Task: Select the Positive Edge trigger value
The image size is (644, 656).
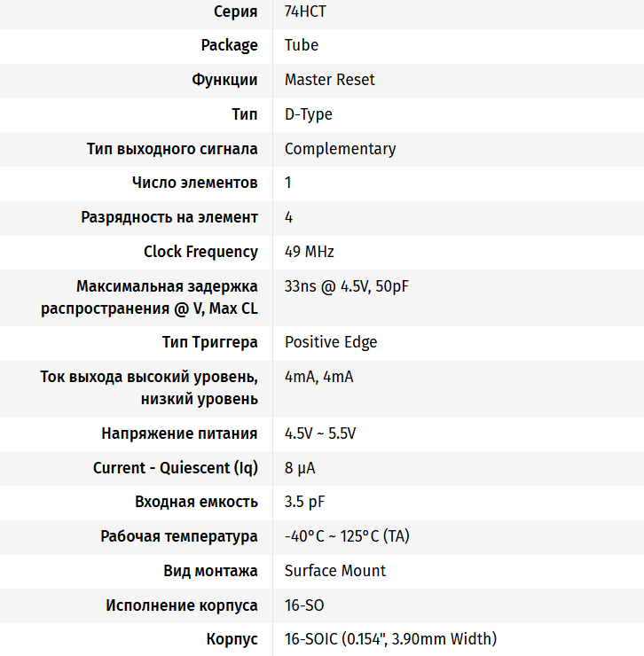Action: 331,342
